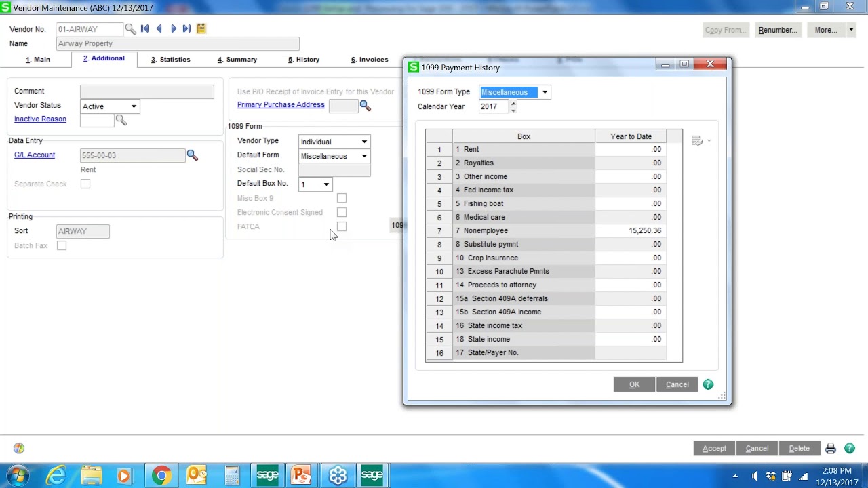Open Internet Explorer from taskbar
868x488 pixels.
pyautogui.click(x=56, y=475)
